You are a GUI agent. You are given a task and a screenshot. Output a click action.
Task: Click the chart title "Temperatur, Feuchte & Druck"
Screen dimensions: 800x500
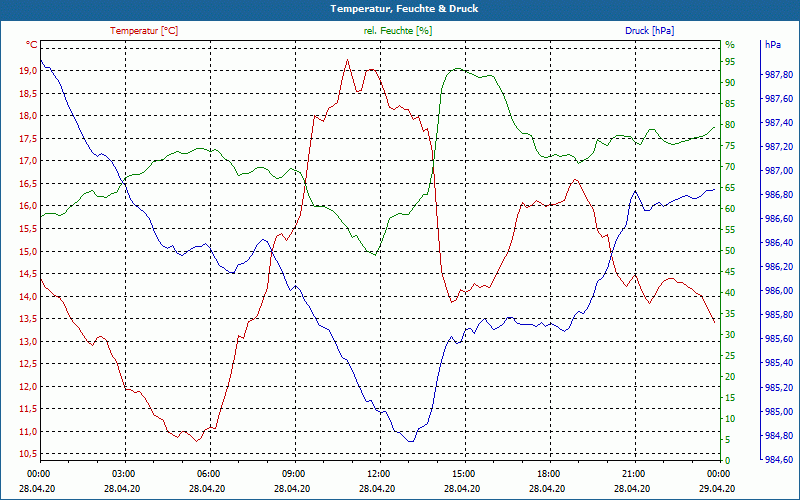tap(404, 9)
